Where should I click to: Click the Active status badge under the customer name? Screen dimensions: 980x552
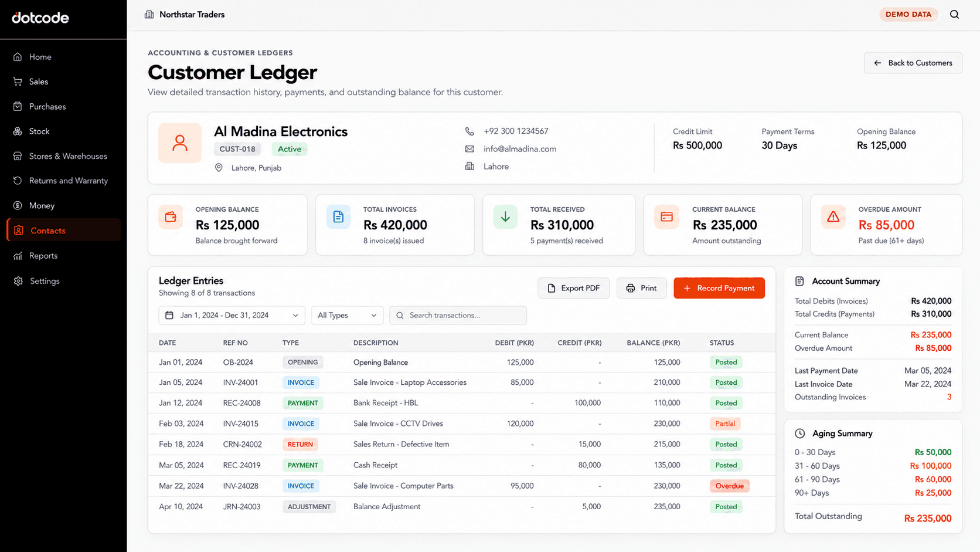tap(290, 149)
